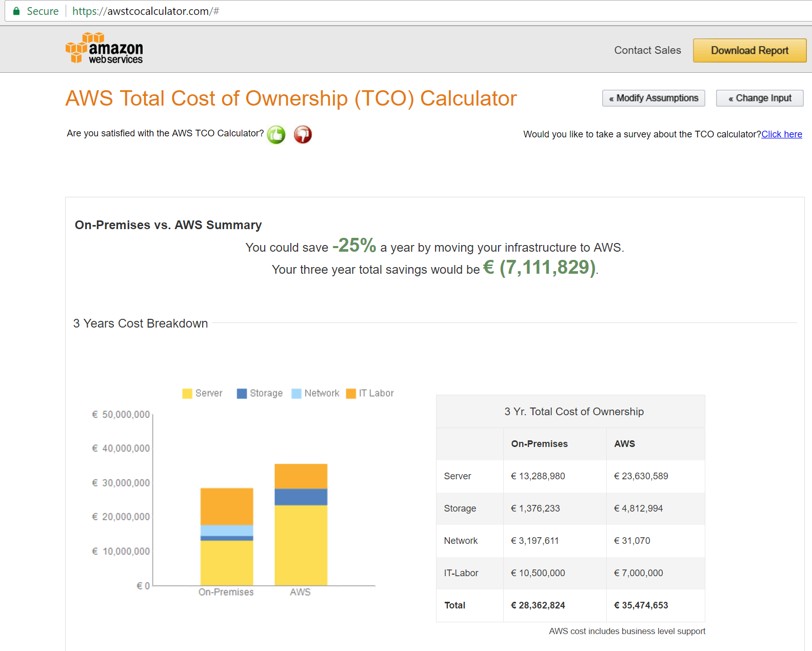Click the '3 Yr. Total Cost of Ownership' table title
Viewport: 812px width, 651px height.
point(573,412)
